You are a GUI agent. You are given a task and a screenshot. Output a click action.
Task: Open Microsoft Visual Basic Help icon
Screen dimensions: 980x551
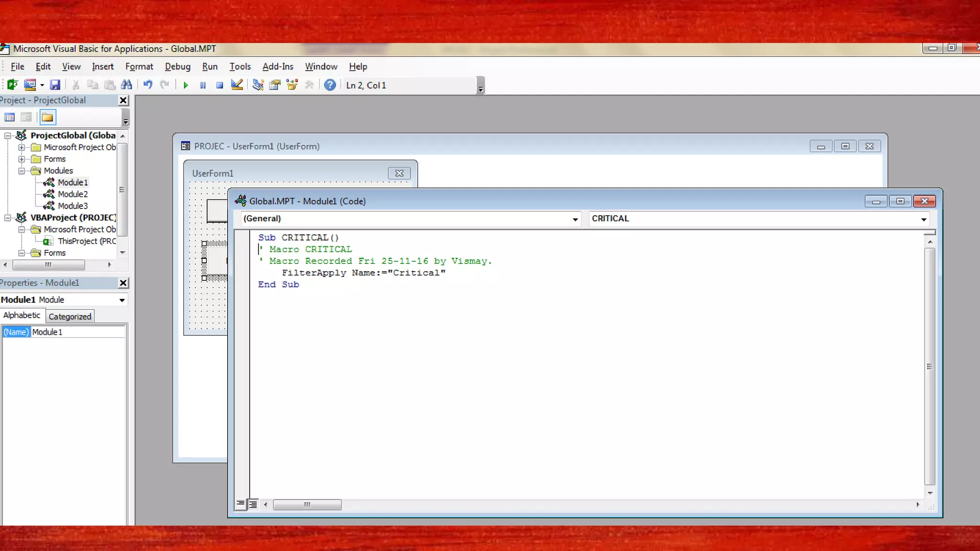[330, 85]
